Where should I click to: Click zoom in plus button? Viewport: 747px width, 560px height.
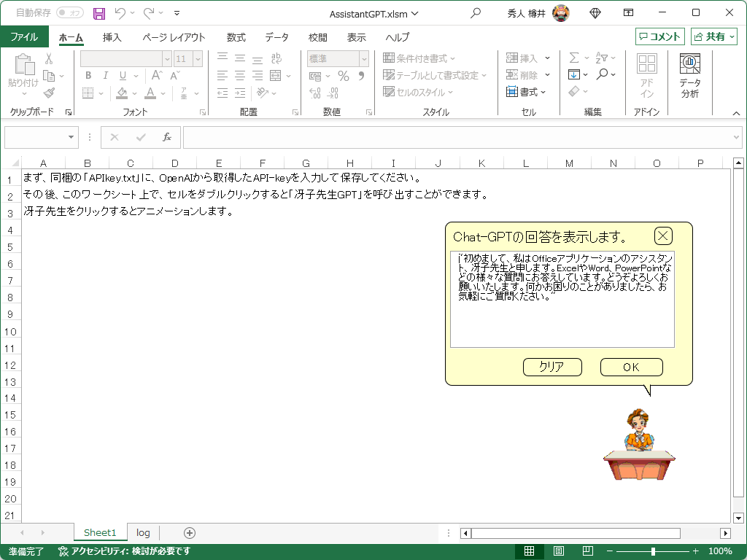click(695, 551)
